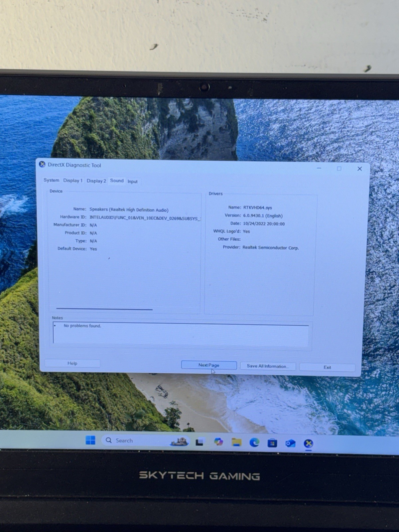
Task: Click the Manufacturer ID 'N/A' value
Action: pyautogui.click(x=93, y=225)
